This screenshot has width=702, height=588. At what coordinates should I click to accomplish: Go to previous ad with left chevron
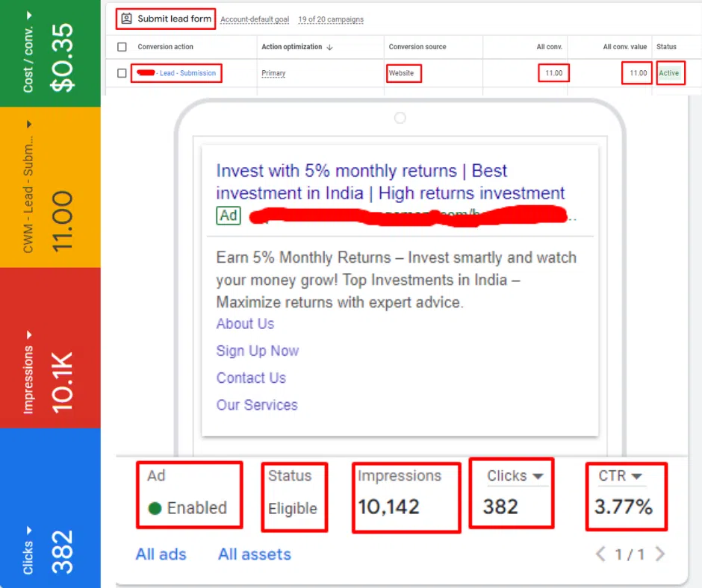tap(600, 554)
